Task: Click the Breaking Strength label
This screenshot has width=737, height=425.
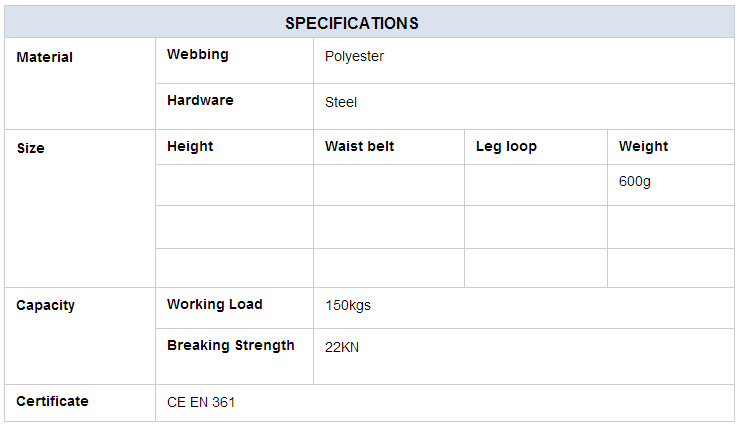Action: 231,346
